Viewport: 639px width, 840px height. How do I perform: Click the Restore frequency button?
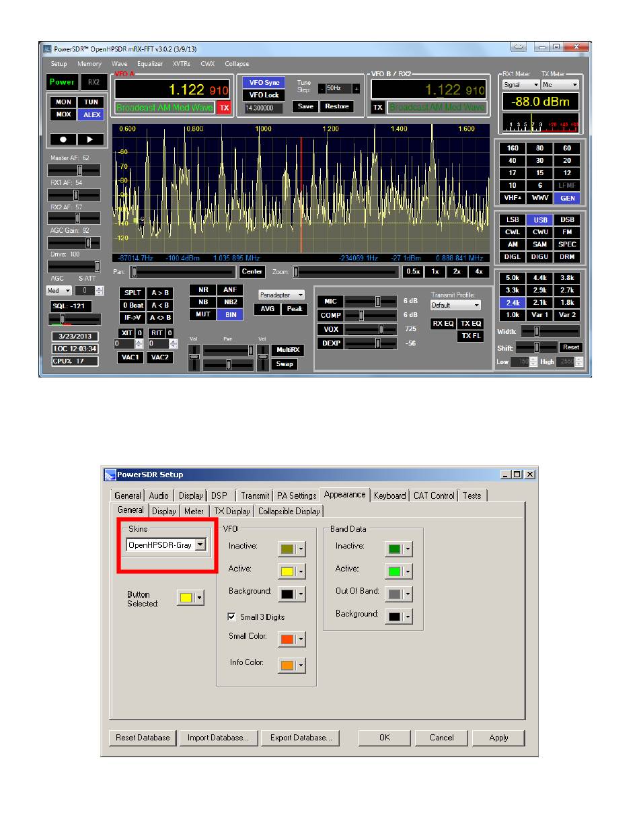(337, 106)
